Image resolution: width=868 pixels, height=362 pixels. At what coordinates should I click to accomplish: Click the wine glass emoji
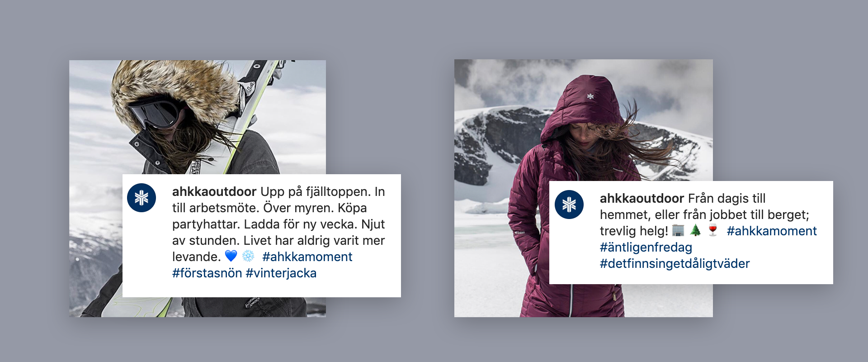[713, 230]
